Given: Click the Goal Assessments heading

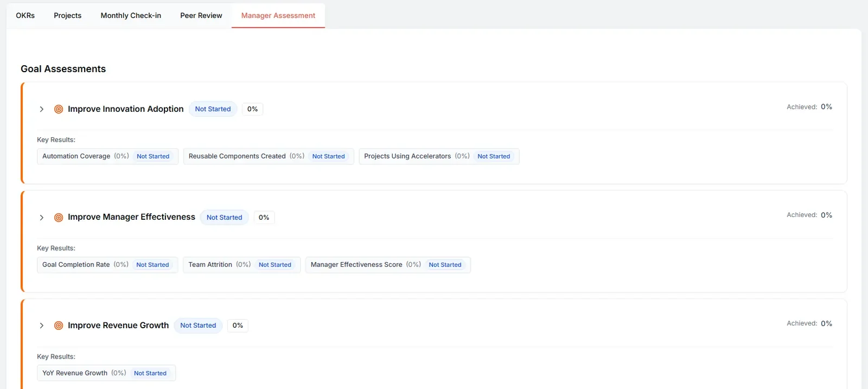Looking at the screenshot, I should pos(63,69).
